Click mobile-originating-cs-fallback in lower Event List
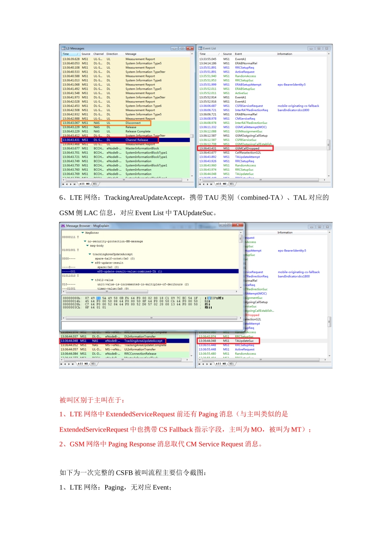The width and height of the screenshot is (392, 555). (299, 272)
